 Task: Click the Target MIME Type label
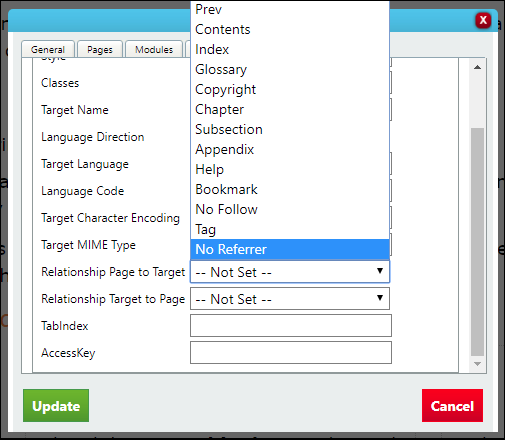[x=88, y=245]
